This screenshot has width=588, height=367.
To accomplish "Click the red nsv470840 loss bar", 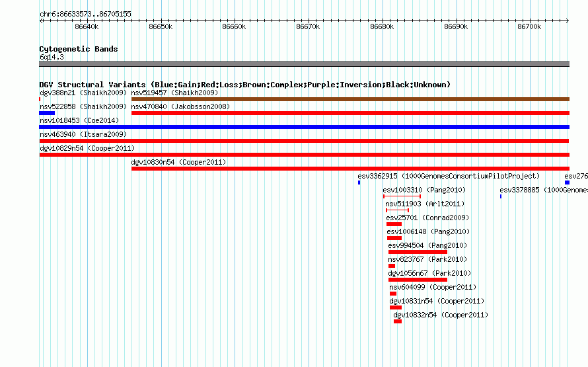I will pos(350,113).
